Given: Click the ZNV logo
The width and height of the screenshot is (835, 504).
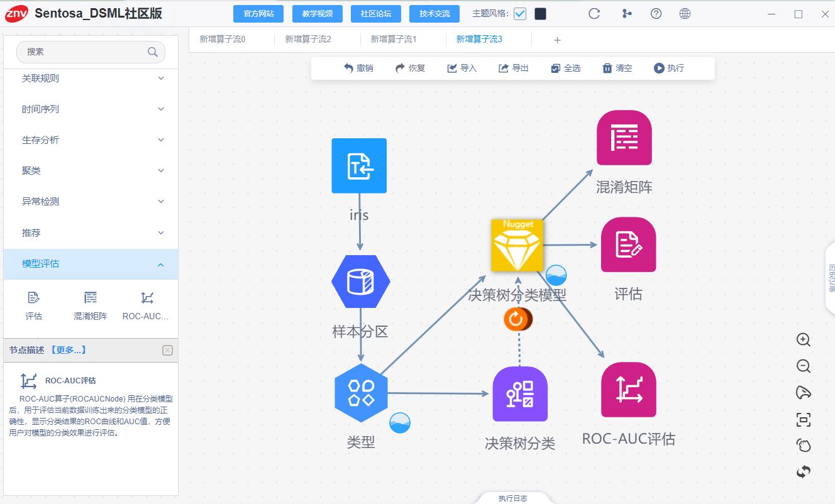Looking at the screenshot, I should pos(16,13).
